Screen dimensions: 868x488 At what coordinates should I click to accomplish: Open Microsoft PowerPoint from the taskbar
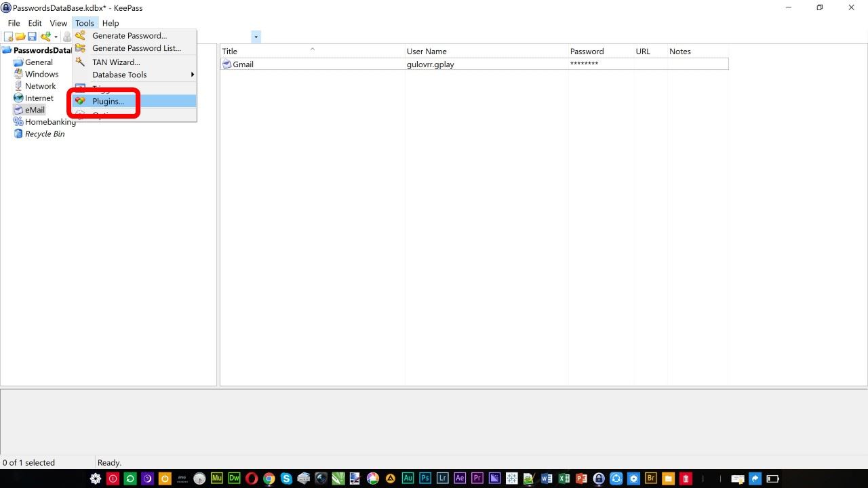[x=581, y=479]
